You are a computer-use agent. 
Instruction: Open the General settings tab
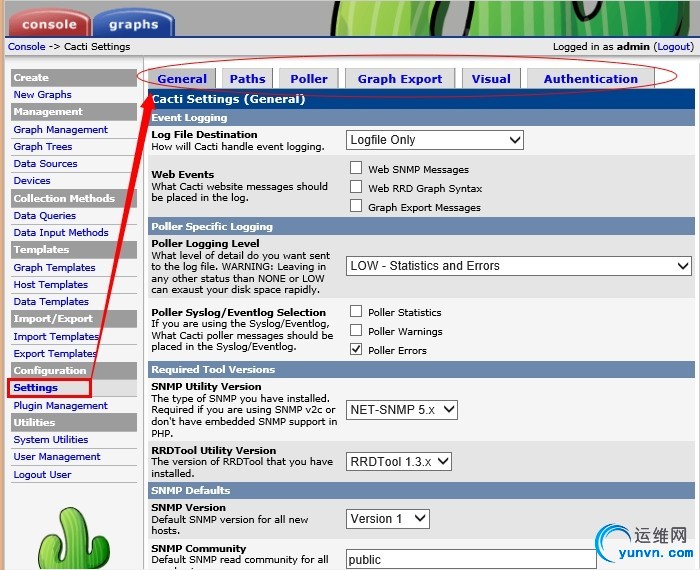click(x=182, y=79)
